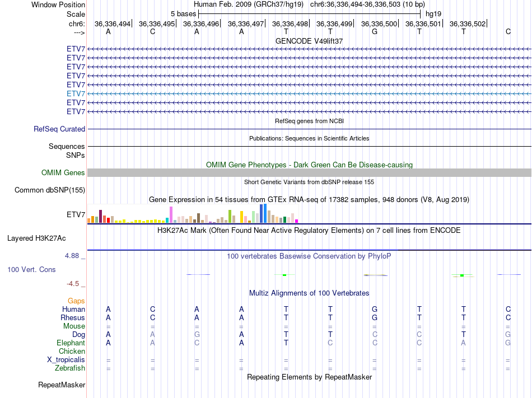Click position label 36,336,498

coord(290,24)
